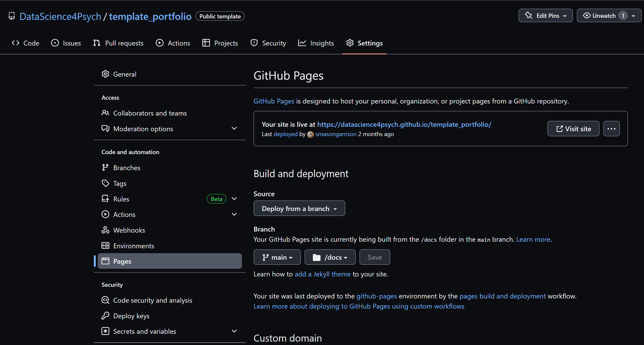Select Environments in the sidebar
644x345 pixels.
169,246
